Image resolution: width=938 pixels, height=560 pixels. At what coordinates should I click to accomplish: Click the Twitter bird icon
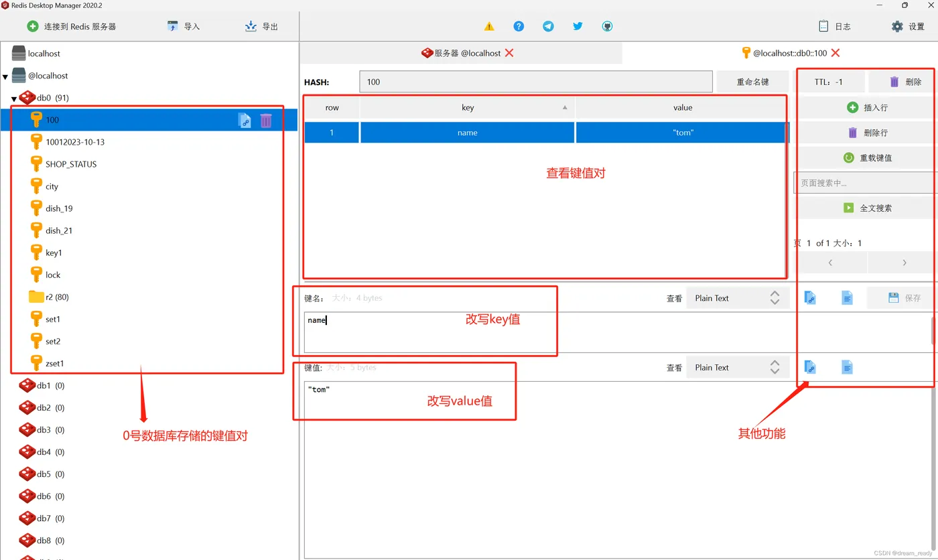pyautogui.click(x=578, y=26)
